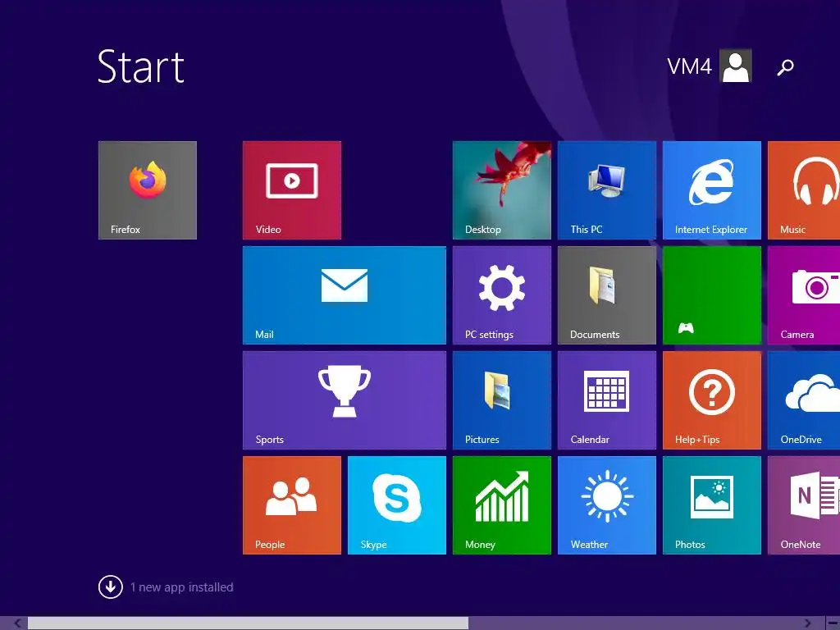The height and width of the screenshot is (630, 840).
Task: Click the VM4 user account picture
Action: coord(736,66)
